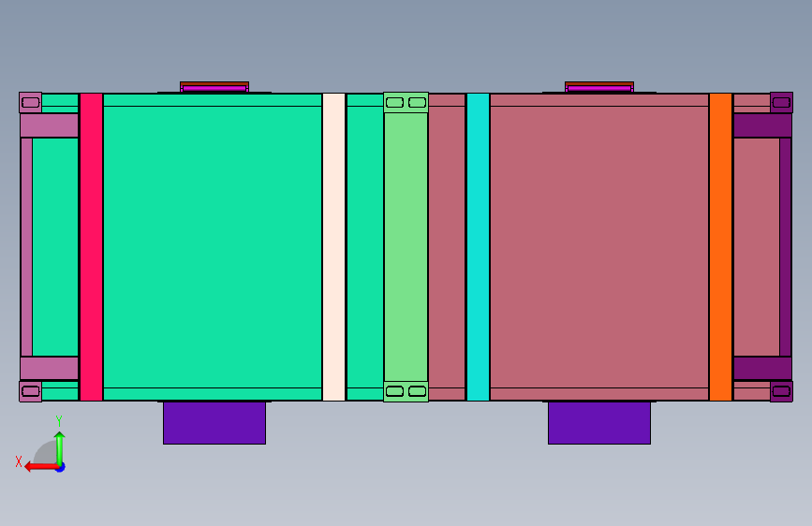The width and height of the screenshot is (812, 526).
Task: Select the hot pink vertical strap
Action: pos(91,247)
